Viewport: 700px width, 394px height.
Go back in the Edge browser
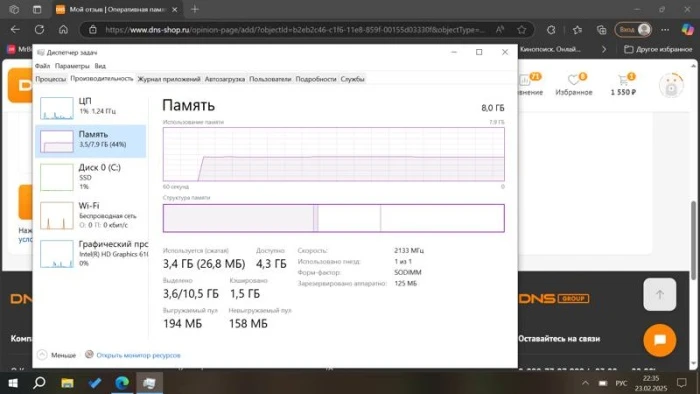[x=15, y=29]
